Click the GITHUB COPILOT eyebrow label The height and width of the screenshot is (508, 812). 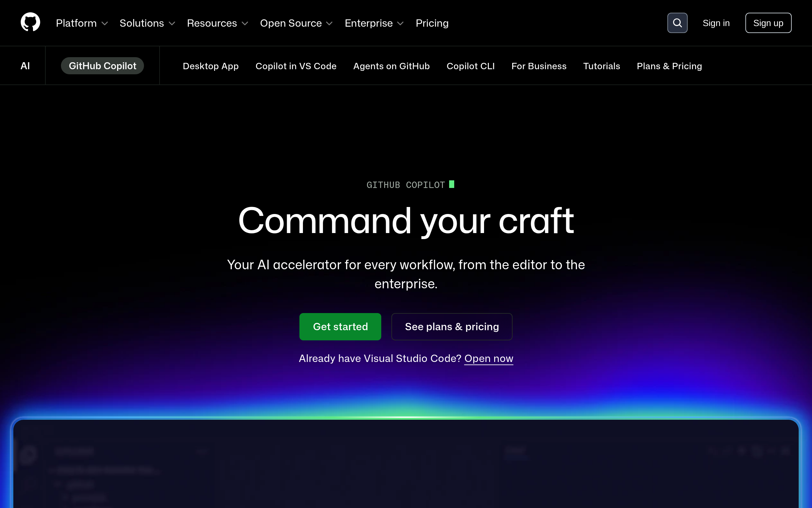coord(406,185)
